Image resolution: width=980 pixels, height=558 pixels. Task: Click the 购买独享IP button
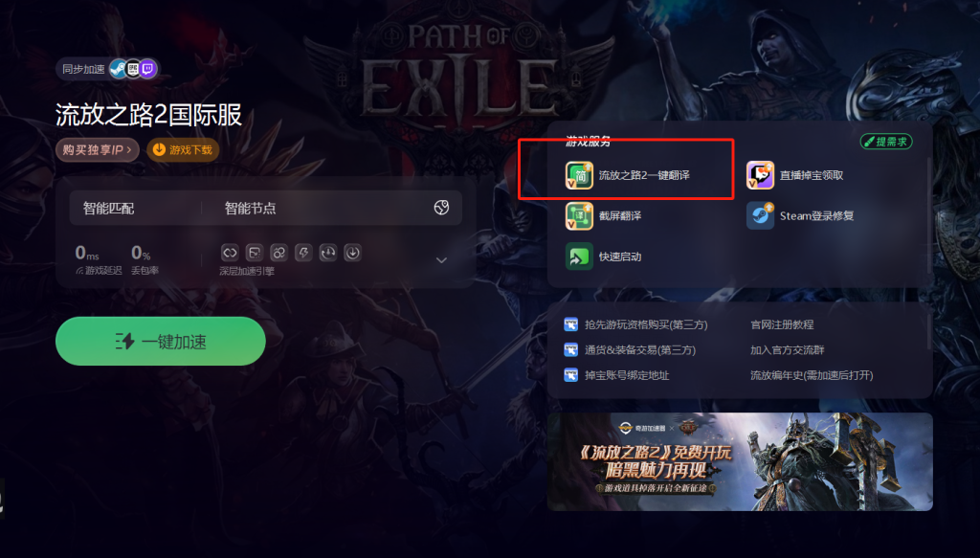pyautogui.click(x=97, y=150)
